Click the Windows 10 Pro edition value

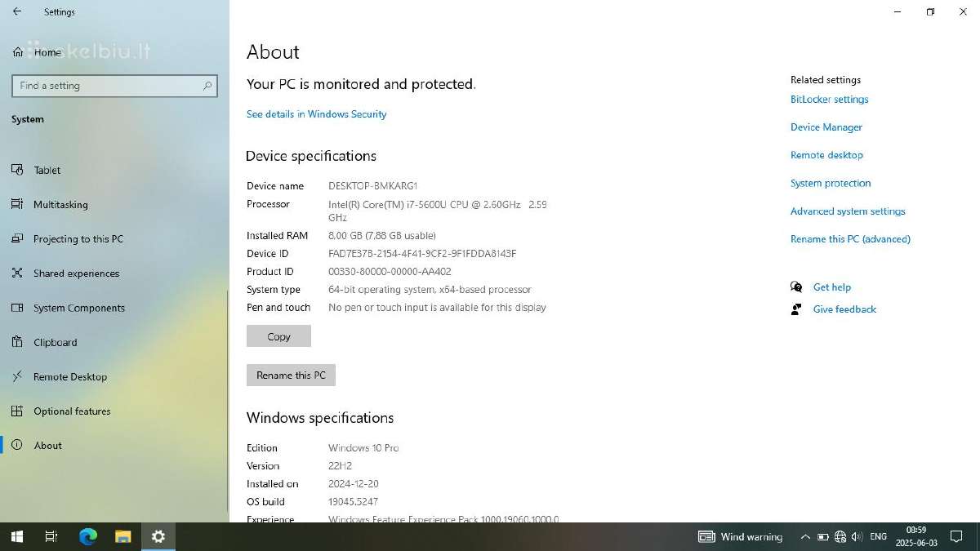pos(363,448)
